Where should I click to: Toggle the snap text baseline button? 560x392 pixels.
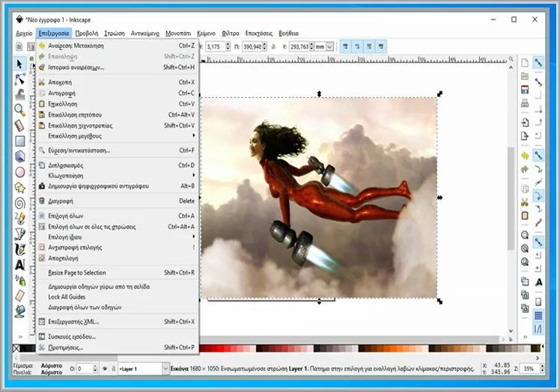[538, 282]
